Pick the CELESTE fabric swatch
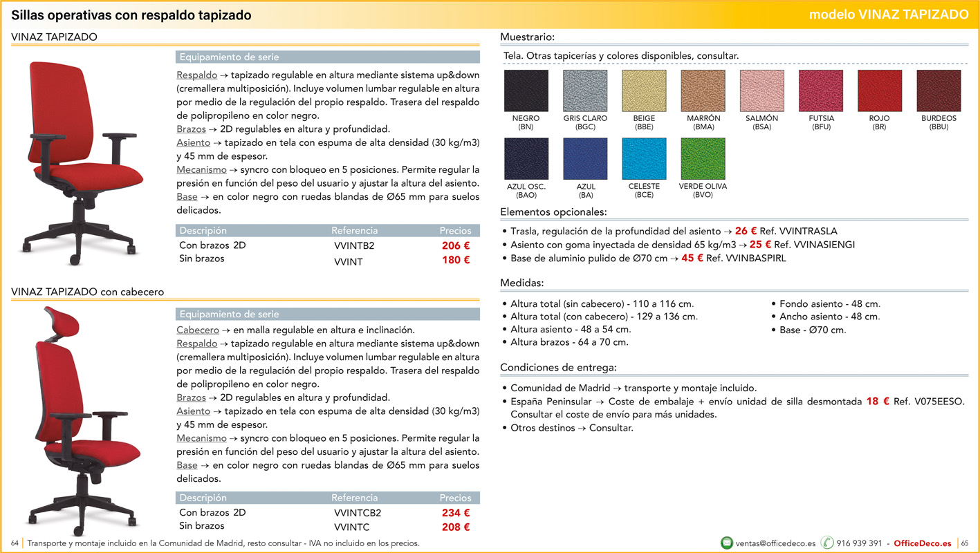This screenshot has height=553, width=980. point(644,159)
